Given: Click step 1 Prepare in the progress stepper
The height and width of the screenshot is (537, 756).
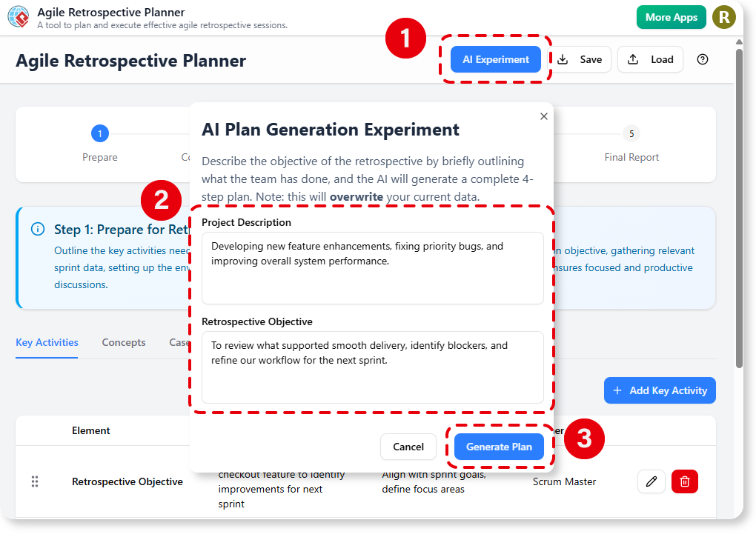Looking at the screenshot, I should (99, 133).
